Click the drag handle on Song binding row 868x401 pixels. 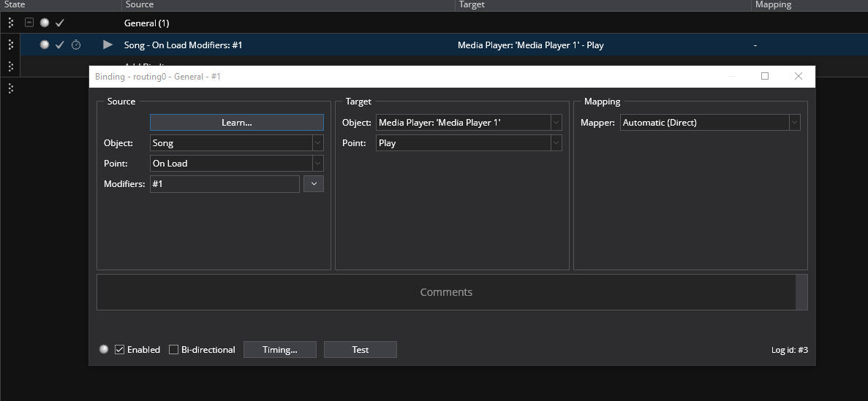pyautogui.click(x=10, y=45)
